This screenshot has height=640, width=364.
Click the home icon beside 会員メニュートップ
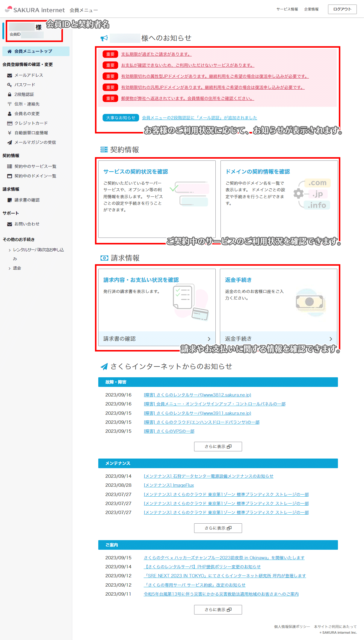10,51
